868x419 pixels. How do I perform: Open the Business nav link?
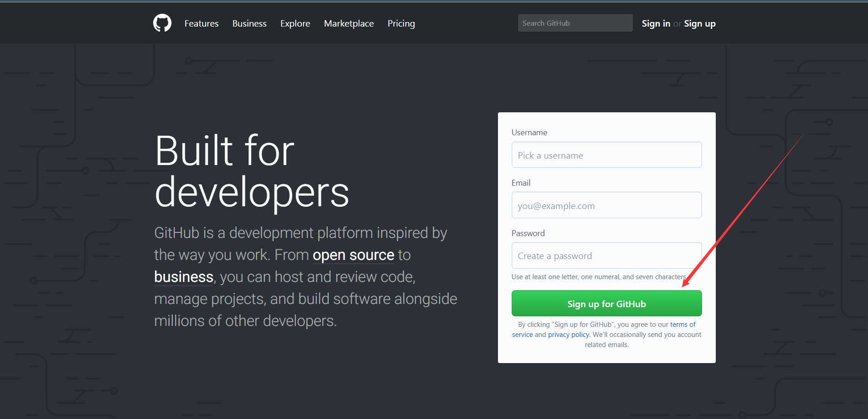point(249,23)
